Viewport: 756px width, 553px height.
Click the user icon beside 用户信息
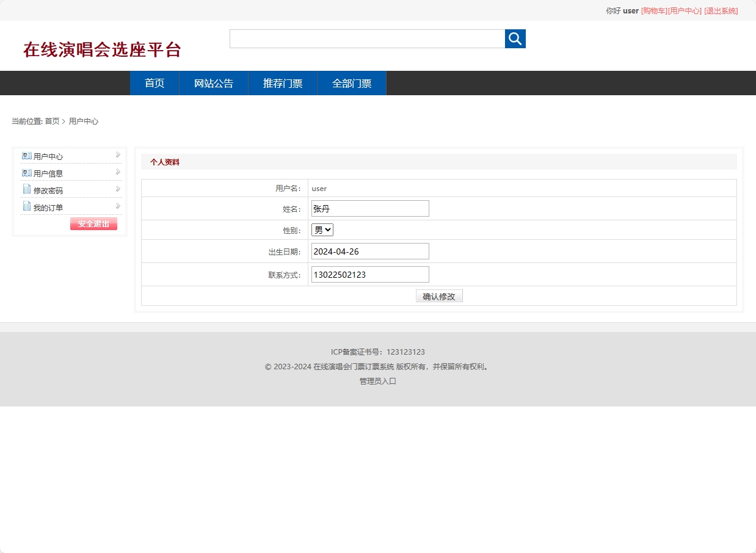(26, 172)
